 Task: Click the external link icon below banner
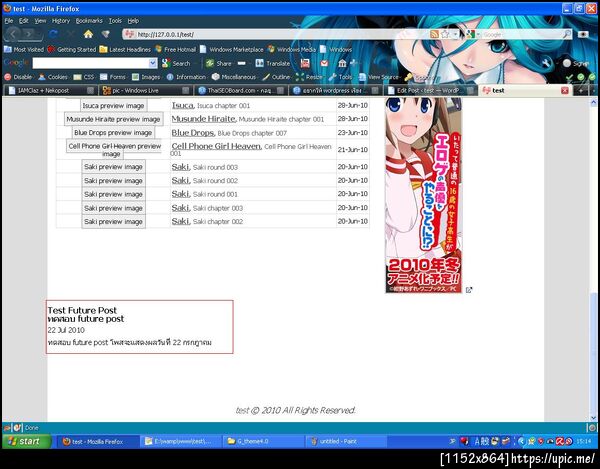469,290
